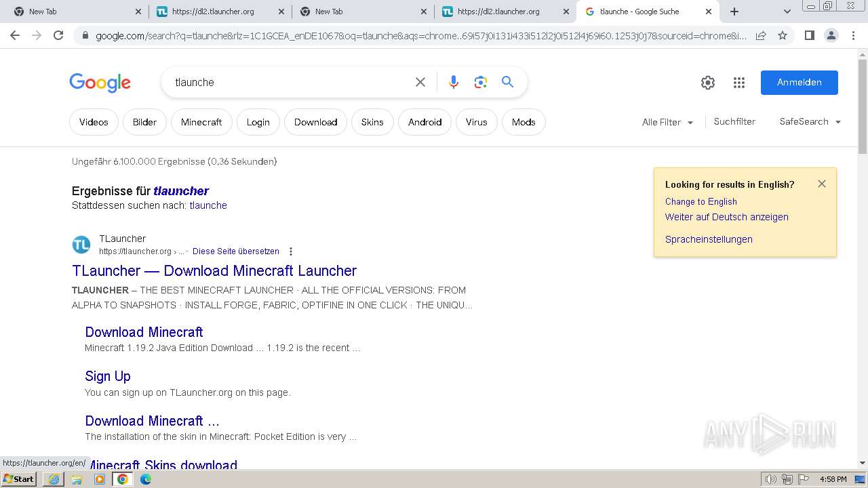
Task: Expand the SafeSearch dropdown
Action: coord(810,122)
